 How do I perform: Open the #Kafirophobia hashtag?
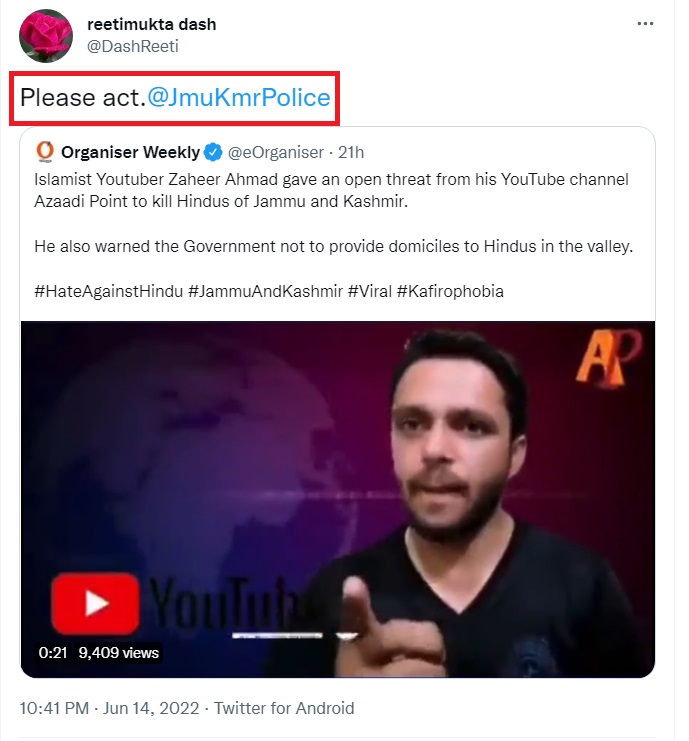pyautogui.click(x=450, y=291)
